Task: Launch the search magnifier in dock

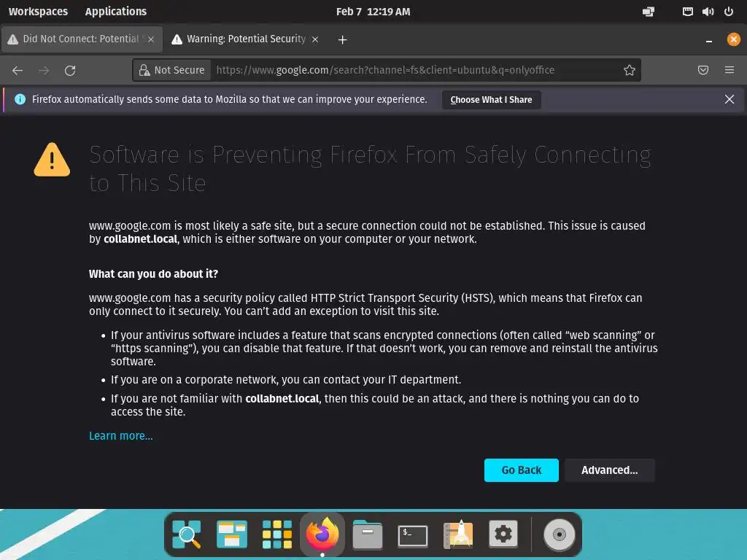Action: tap(187, 534)
